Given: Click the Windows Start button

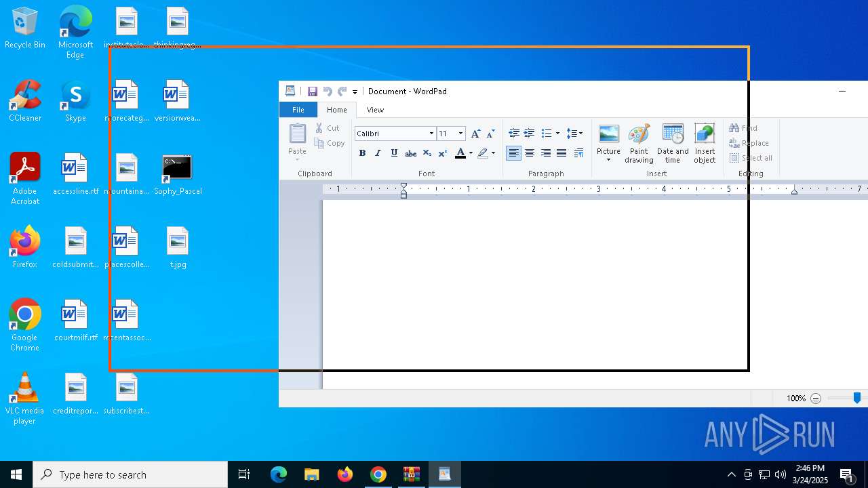Looking at the screenshot, I should [16, 474].
